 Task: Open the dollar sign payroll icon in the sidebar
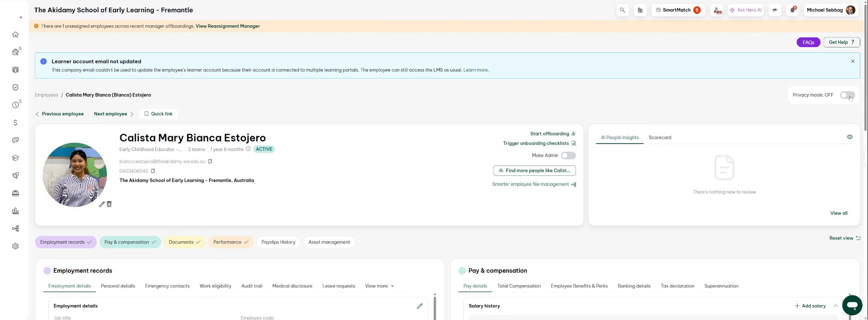point(15,122)
